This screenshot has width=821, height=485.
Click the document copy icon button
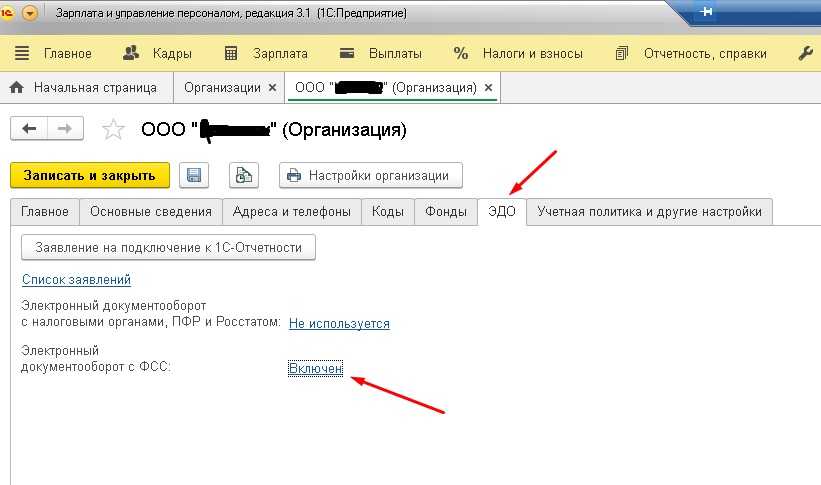click(243, 175)
